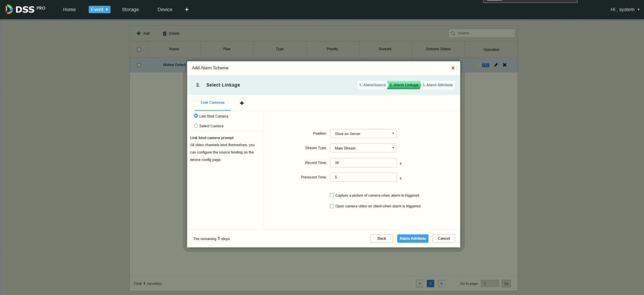Image resolution: width=644 pixels, height=295 pixels.
Task: Open the Hi, system user menu
Action: (625, 10)
